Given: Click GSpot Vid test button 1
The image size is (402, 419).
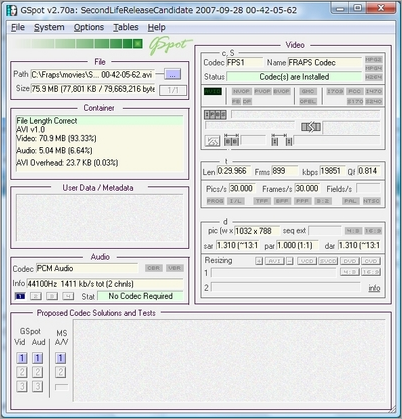Looking at the screenshot, I should (x=22, y=358).
